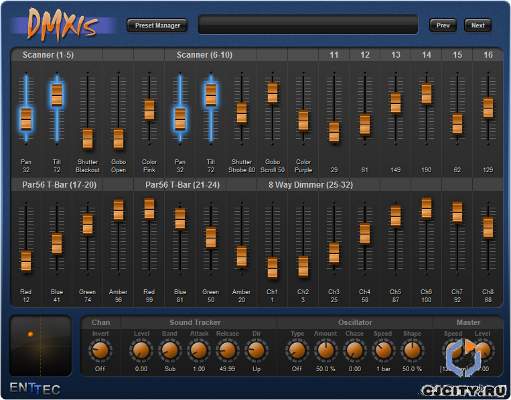Click the Sound Tracker Attack knob
Viewport: 511px width, 400px height.
point(199,350)
